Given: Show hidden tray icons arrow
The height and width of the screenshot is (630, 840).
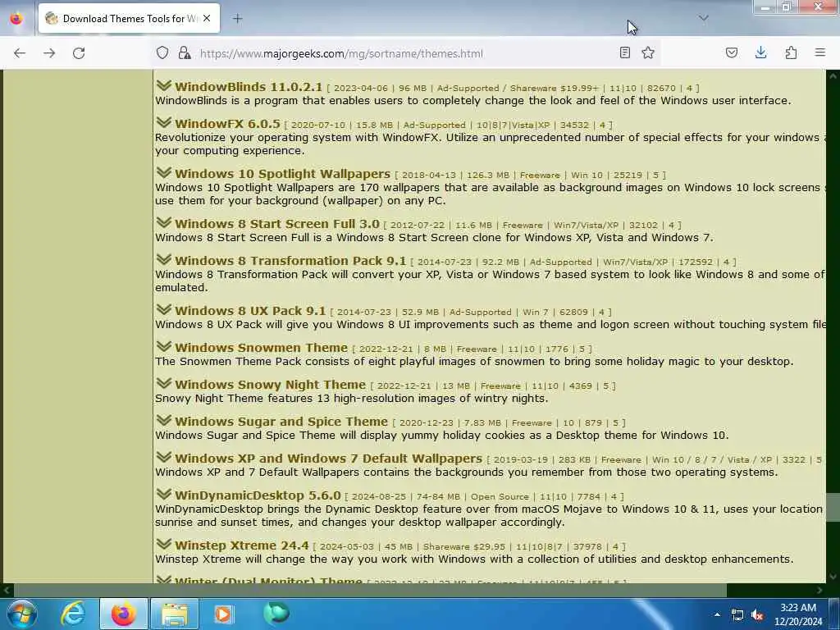Looking at the screenshot, I should [x=717, y=614].
